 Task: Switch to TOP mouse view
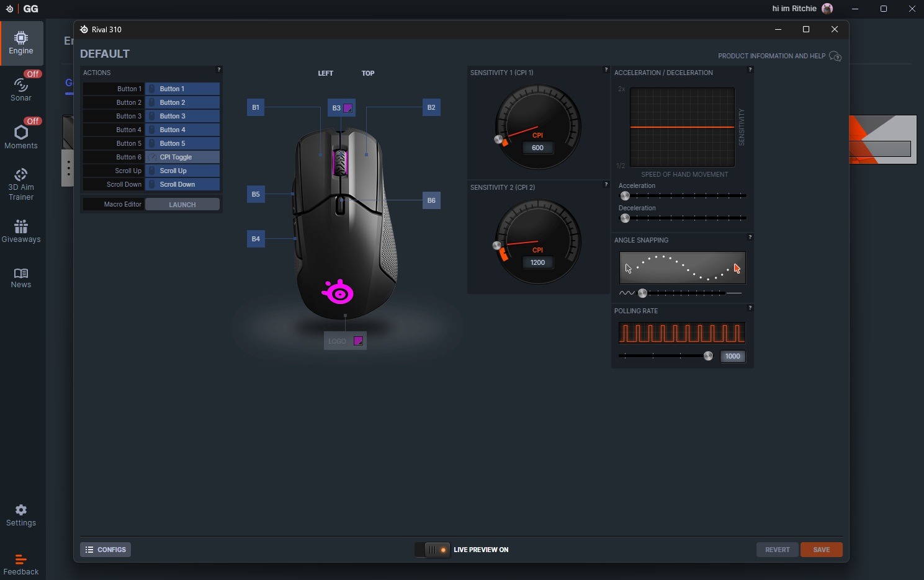coord(368,73)
